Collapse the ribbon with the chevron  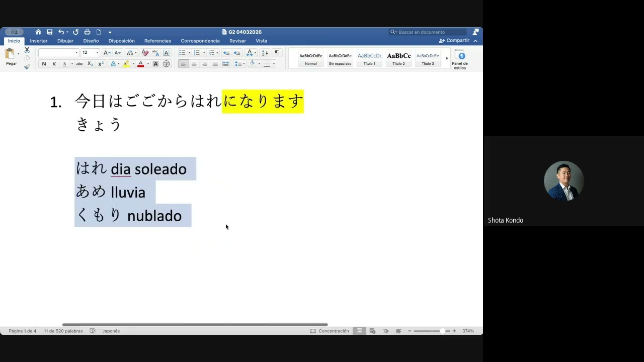tap(475, 41)
